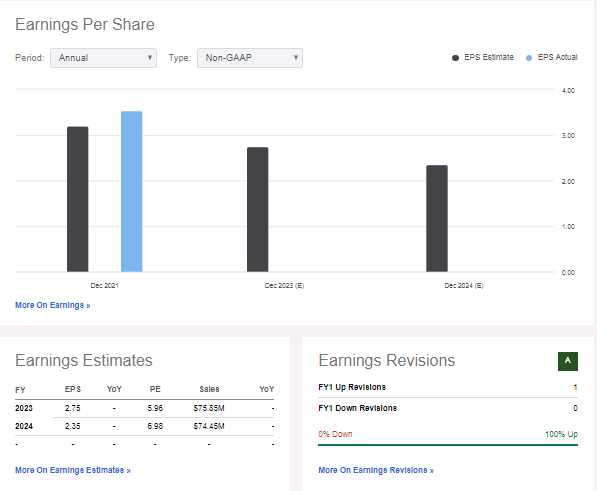Select the Dec 2021 EPS Estimate bar
The image size is (597, 491).
(x=78, y=199)
